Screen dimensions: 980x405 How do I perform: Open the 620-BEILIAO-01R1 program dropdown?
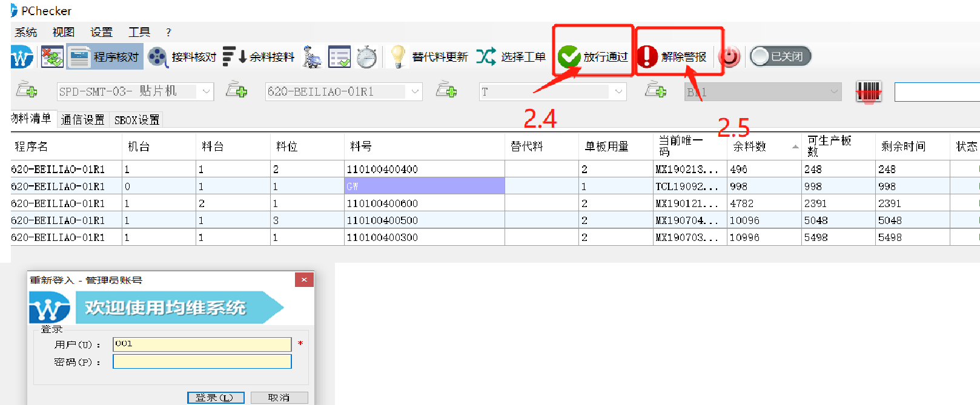pos(415,91)
